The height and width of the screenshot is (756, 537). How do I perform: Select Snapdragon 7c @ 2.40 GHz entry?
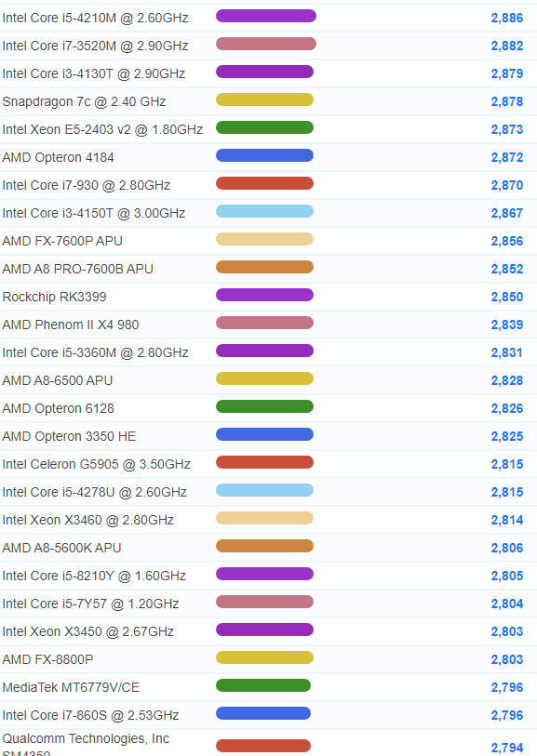84,101
